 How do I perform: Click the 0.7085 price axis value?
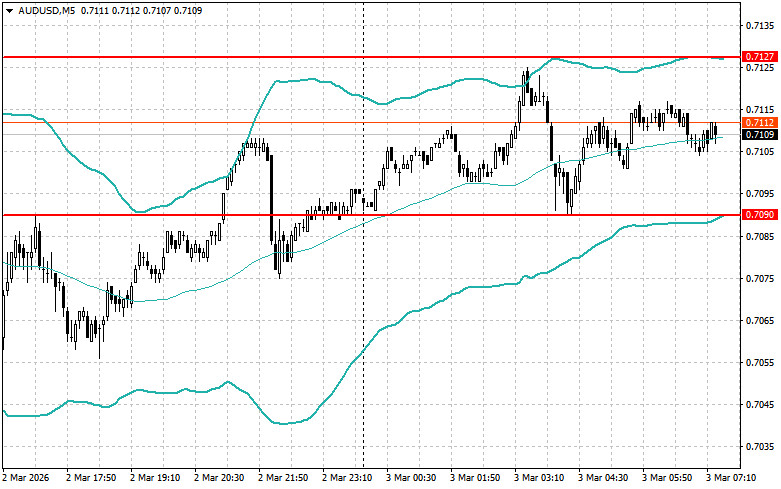760,236
